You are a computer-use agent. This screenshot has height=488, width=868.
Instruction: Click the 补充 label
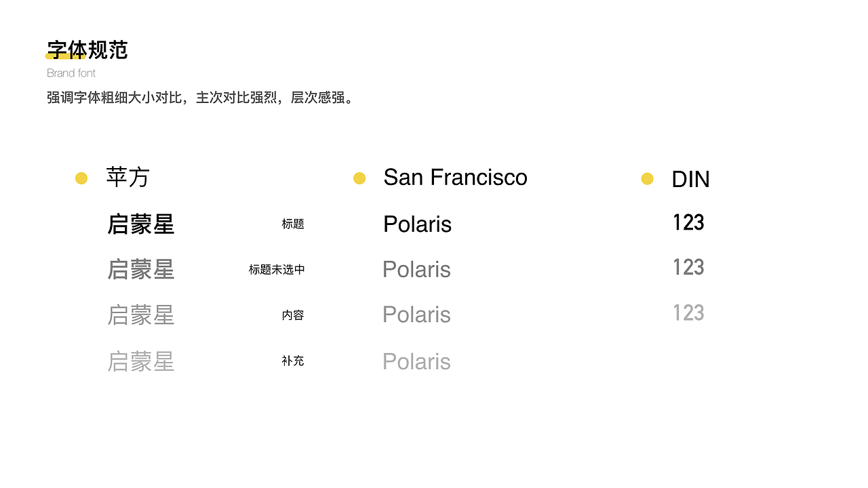(293, 361)
